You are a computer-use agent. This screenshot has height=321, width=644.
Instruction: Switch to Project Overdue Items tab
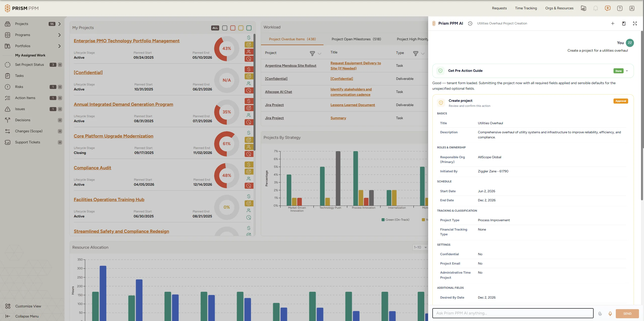292,39
